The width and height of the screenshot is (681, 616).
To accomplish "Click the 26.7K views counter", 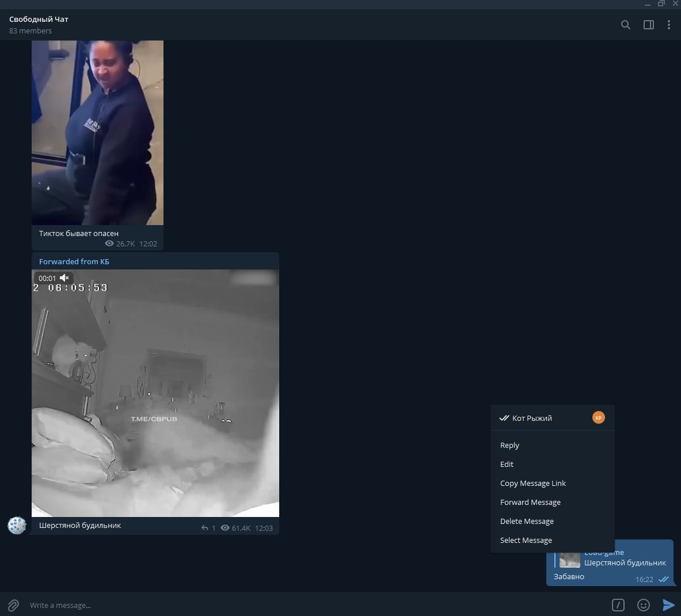I will tap(120, 244).
